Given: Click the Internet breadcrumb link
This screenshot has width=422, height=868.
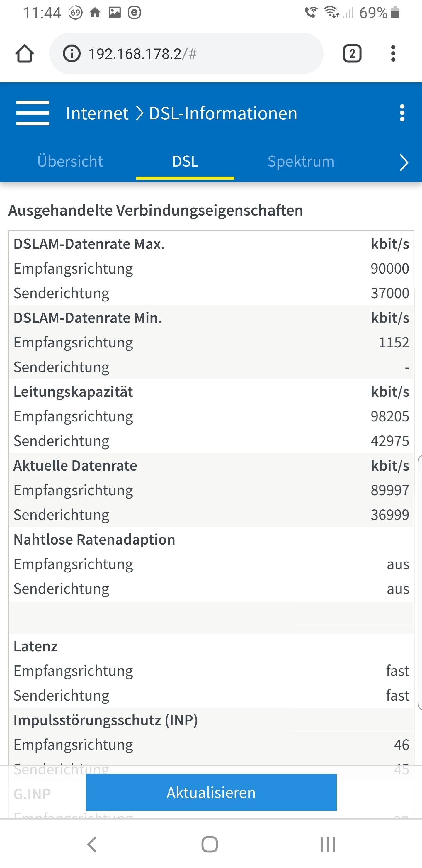Looking at the screenshot, I should (x=97, y=113).
